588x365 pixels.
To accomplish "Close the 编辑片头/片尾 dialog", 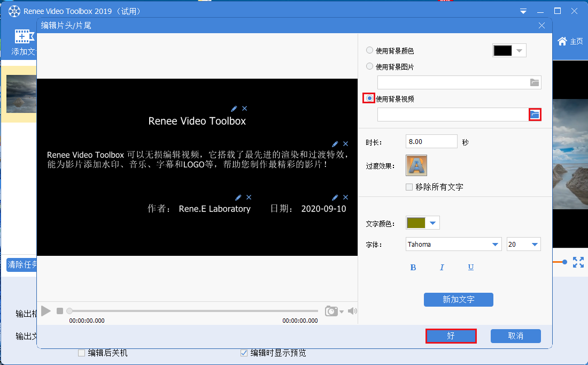I will click(541, 26).
